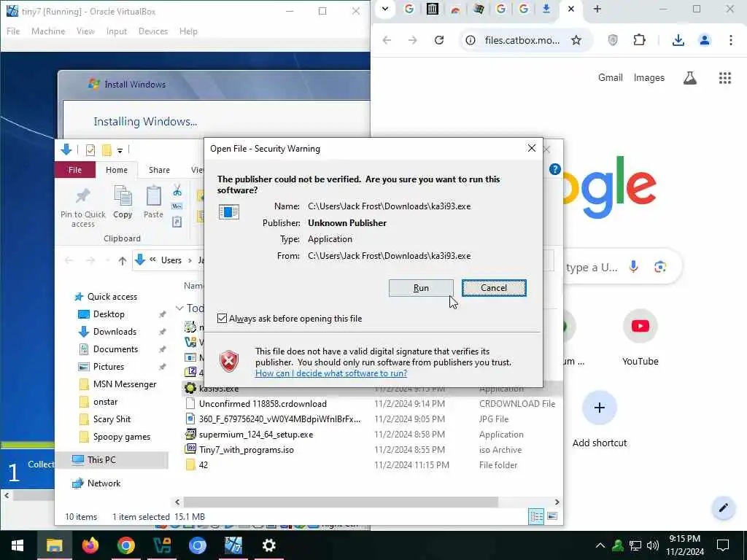Switch Explorer to large icons view
747x560 pixels.
click(x=552, y=516)
